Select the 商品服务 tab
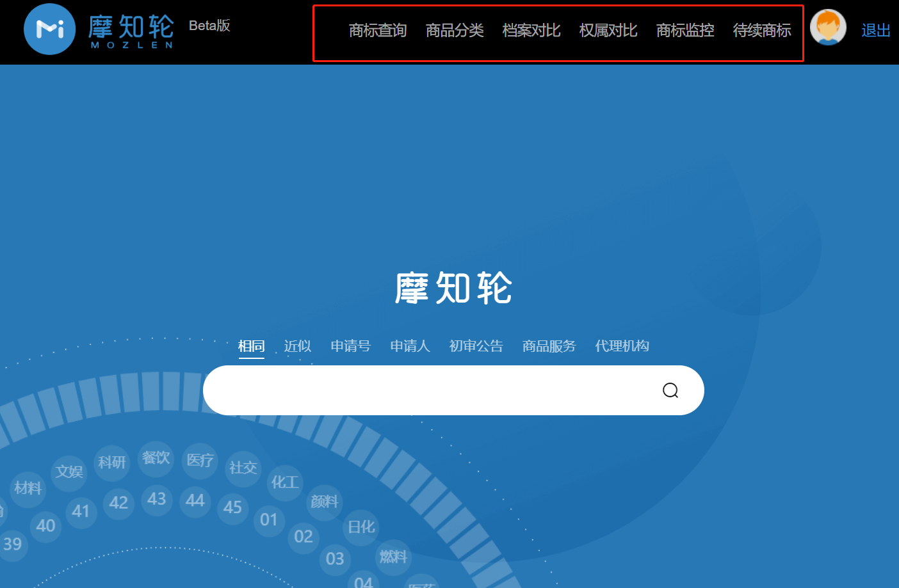Screen dimensions: 899x588 tap(549, 346)
